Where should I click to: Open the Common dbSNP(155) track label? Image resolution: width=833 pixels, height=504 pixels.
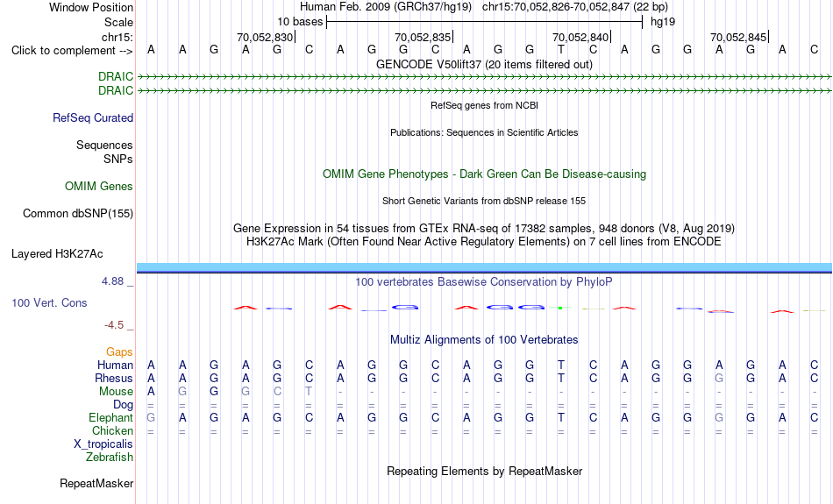click(x=77, y=214)
